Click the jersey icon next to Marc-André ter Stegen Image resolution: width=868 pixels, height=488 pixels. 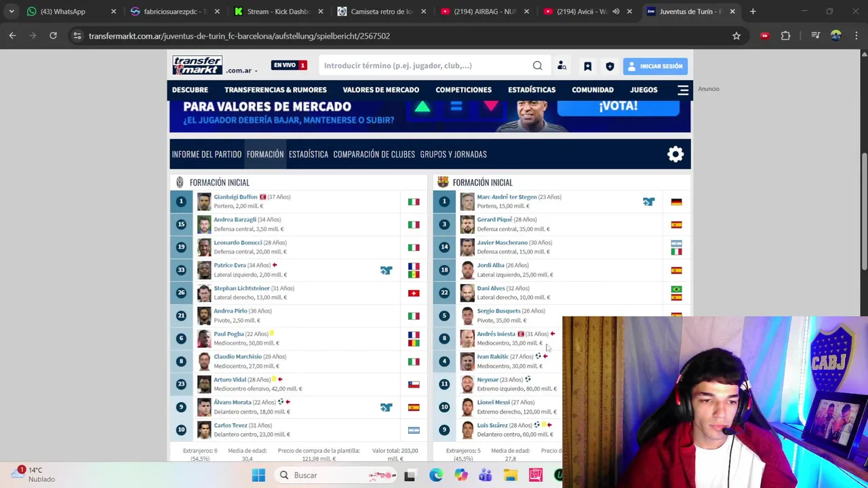pos(649,201)
